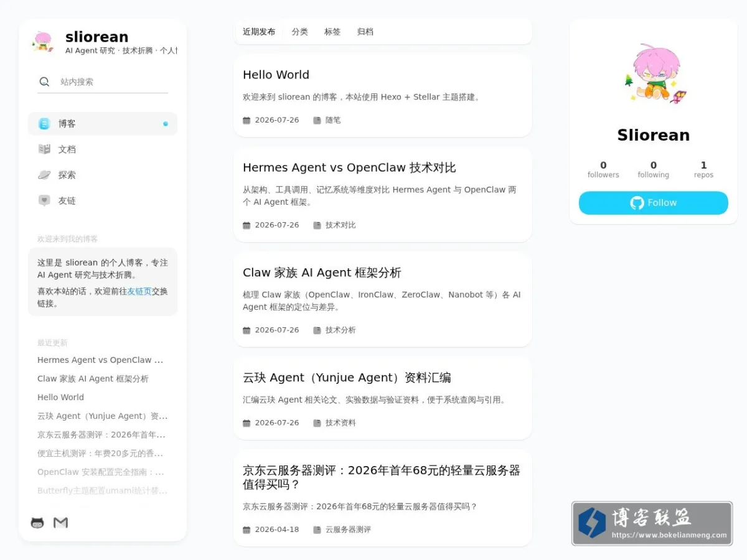
Task: Select the 分类 tab
Action: coord(300,32)
